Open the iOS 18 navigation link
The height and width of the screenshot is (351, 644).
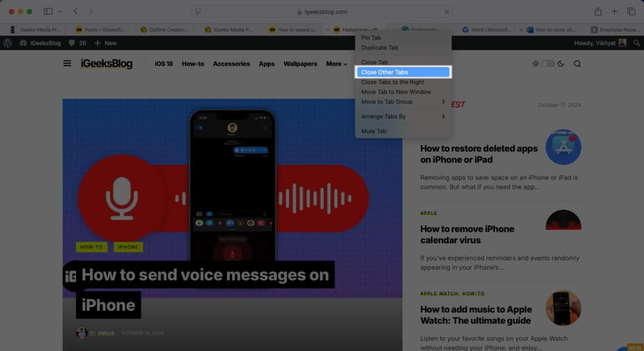tap(163, 63)
